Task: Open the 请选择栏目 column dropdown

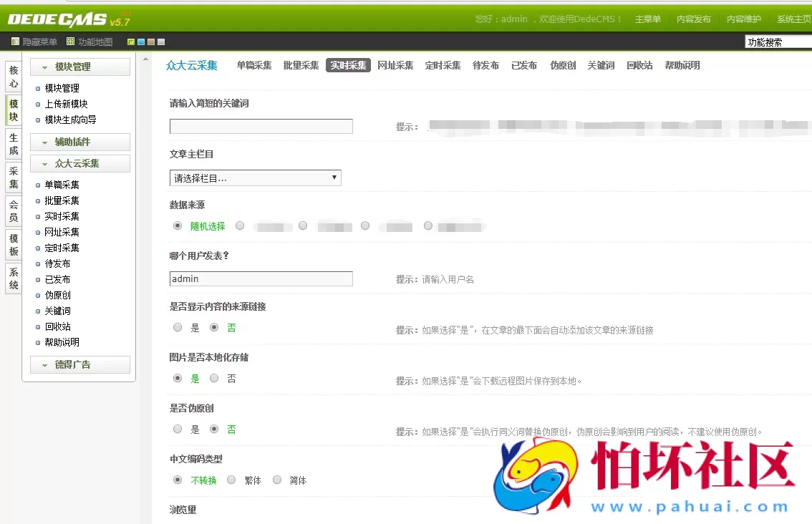Action: pyautogui.click(x=255, y=177)
